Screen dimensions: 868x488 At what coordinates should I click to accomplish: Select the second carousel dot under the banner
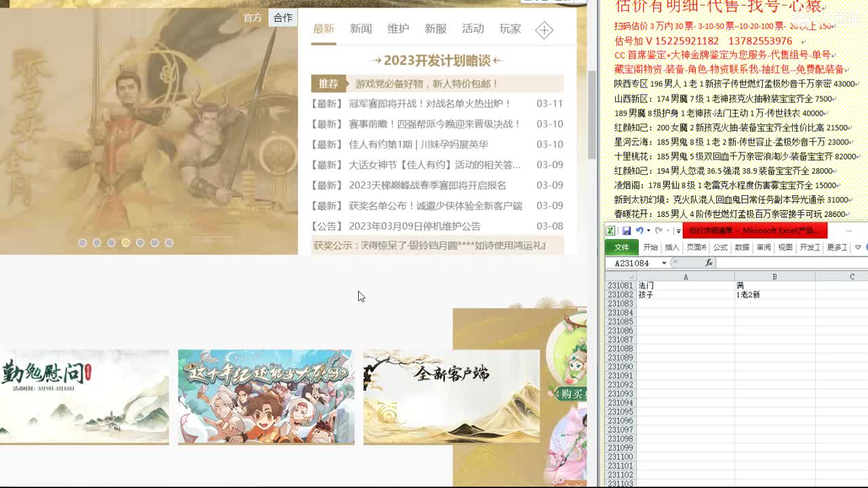[x=97, y=243]
